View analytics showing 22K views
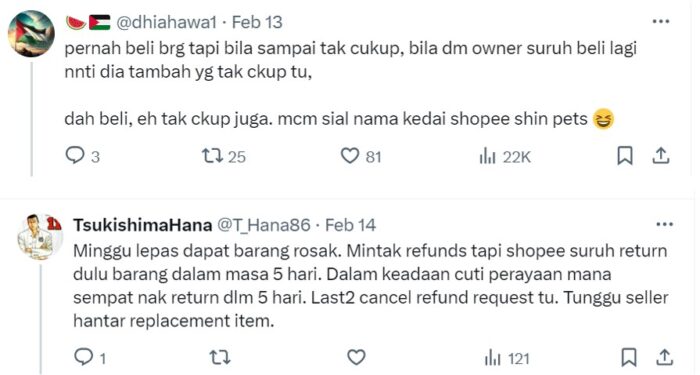The height and width of the screenshot is (375, 700). pos(505,157)
